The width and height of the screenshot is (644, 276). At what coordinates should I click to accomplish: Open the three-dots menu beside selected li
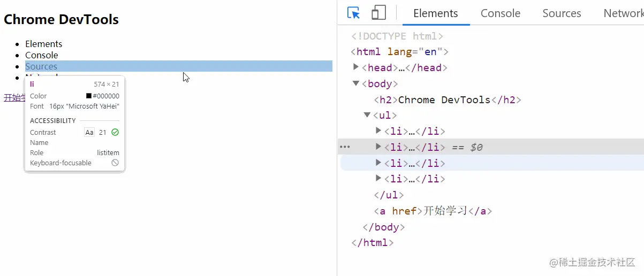[345, 147]
